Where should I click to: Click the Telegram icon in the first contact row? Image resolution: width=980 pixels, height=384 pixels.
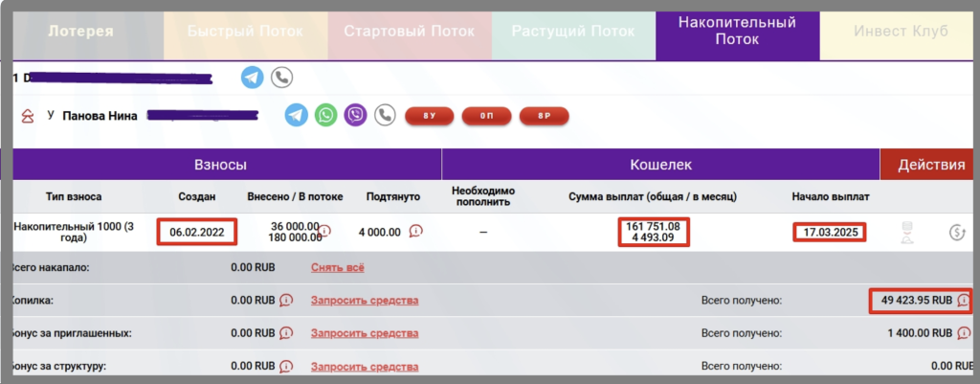tap(253, 78)
